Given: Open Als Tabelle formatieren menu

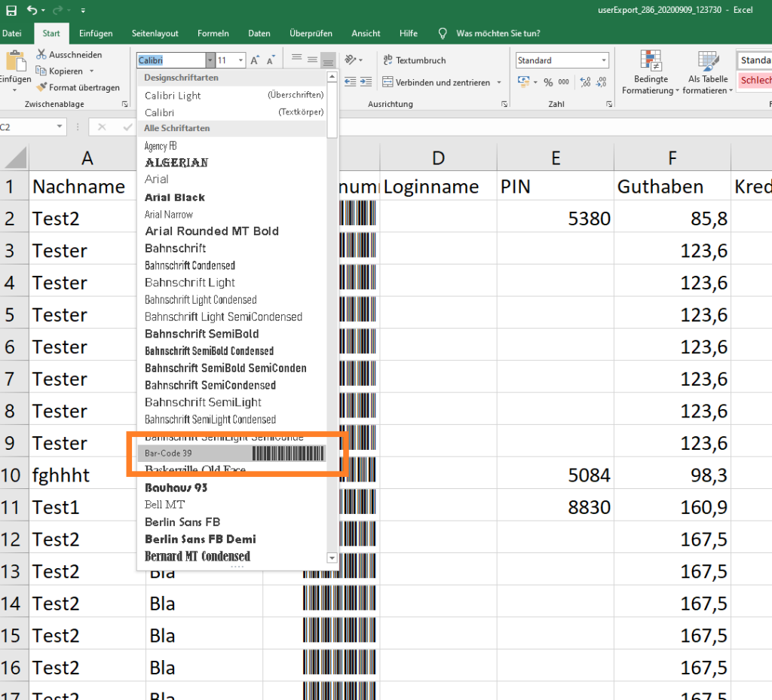Looking at the screenshot, I should [x=707, y=72].
